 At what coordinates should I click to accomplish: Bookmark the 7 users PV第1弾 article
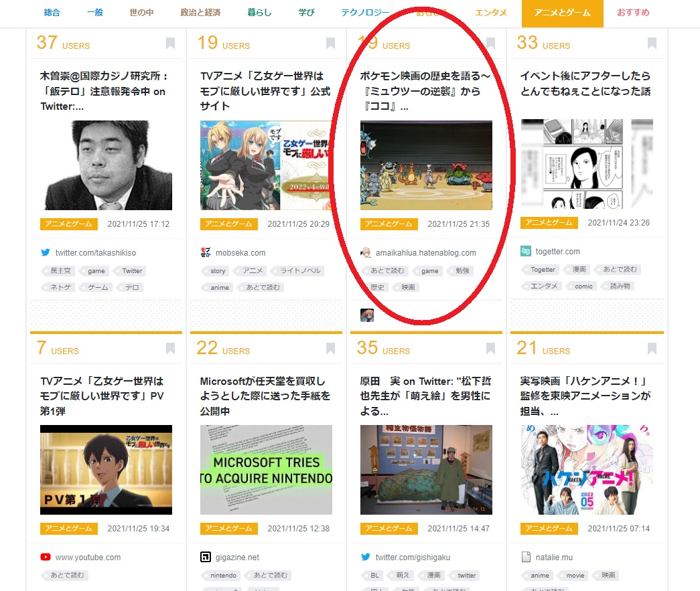coord(170,348)
